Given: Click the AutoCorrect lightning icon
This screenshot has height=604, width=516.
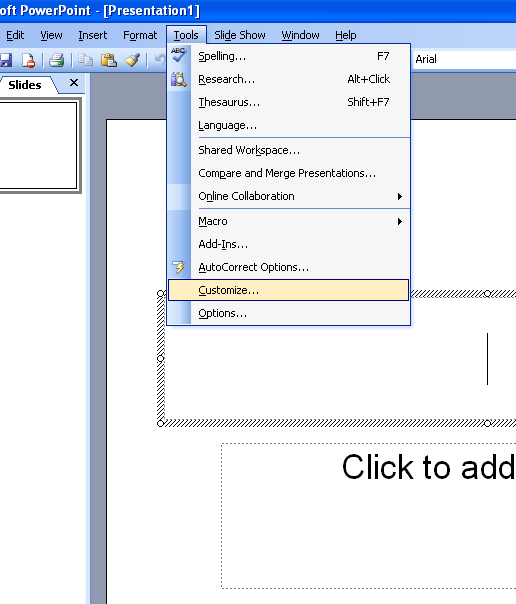Looking at the screenshot, I should [x=179, y=267].
